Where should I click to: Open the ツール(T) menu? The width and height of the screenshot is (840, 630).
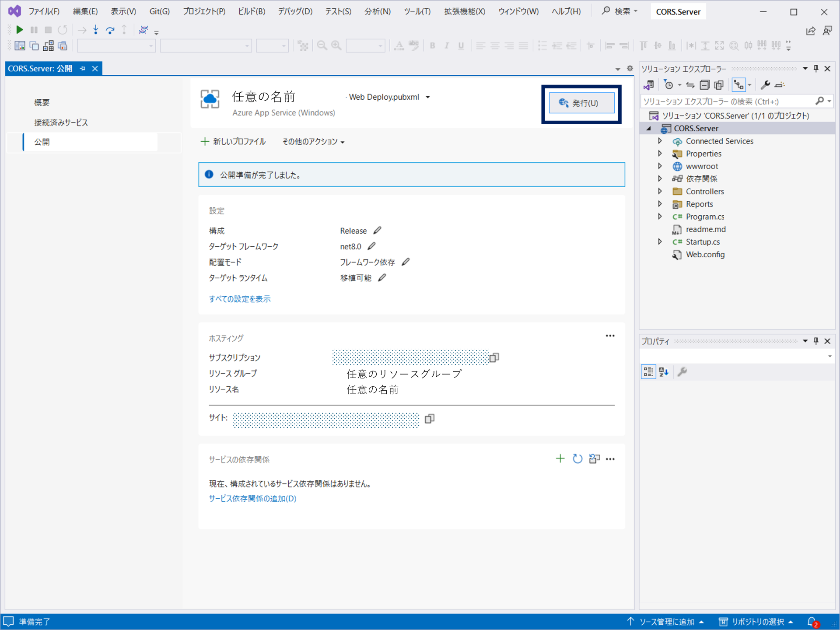pyautogui.click(x=417, y=11)
